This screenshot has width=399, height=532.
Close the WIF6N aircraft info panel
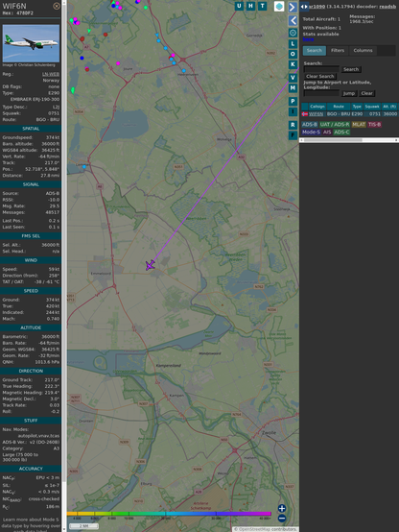[57, 6]
